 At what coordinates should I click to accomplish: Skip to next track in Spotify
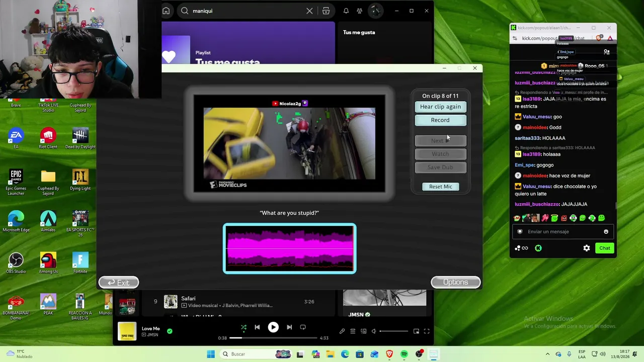coord(289,327)
